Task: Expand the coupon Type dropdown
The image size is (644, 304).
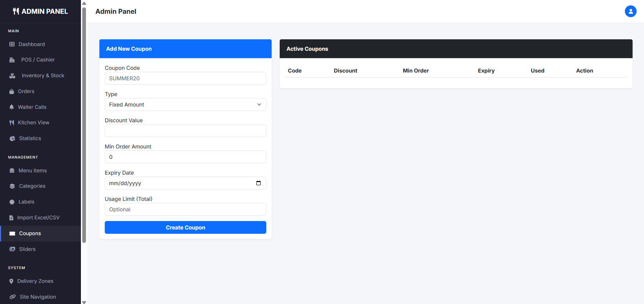Action: [x=185, y=104]
